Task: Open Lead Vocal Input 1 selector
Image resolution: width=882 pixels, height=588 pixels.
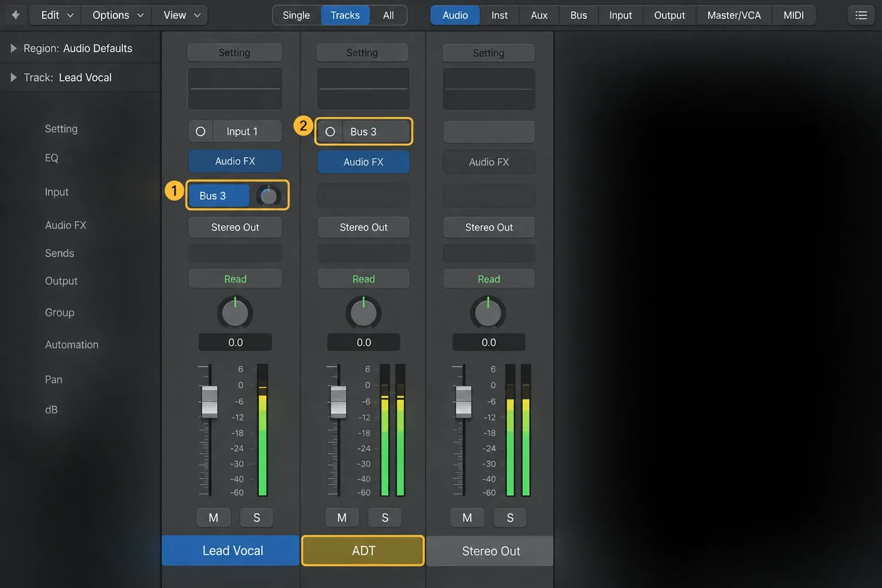Action: (247, 131)
